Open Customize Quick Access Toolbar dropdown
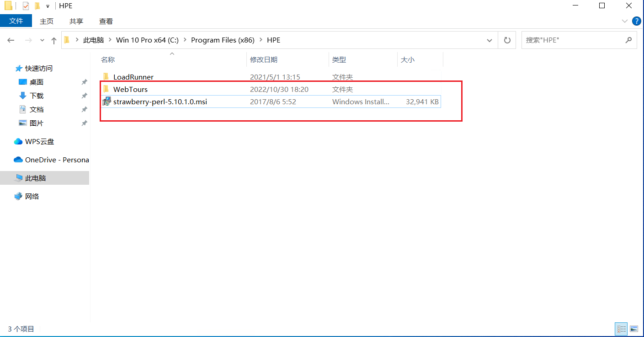 click(x=48, y=6)
